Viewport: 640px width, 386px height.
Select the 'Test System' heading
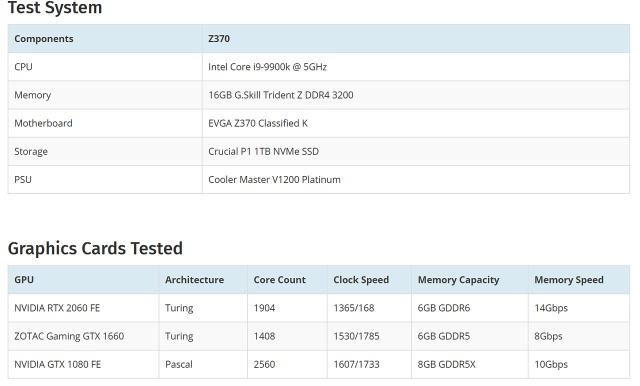coord(55,7)
